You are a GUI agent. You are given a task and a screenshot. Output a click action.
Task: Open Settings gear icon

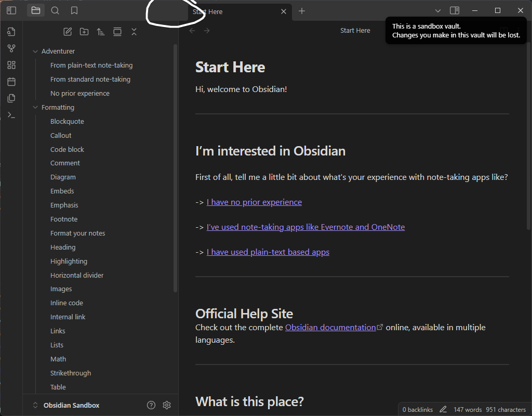click(167, 405)
